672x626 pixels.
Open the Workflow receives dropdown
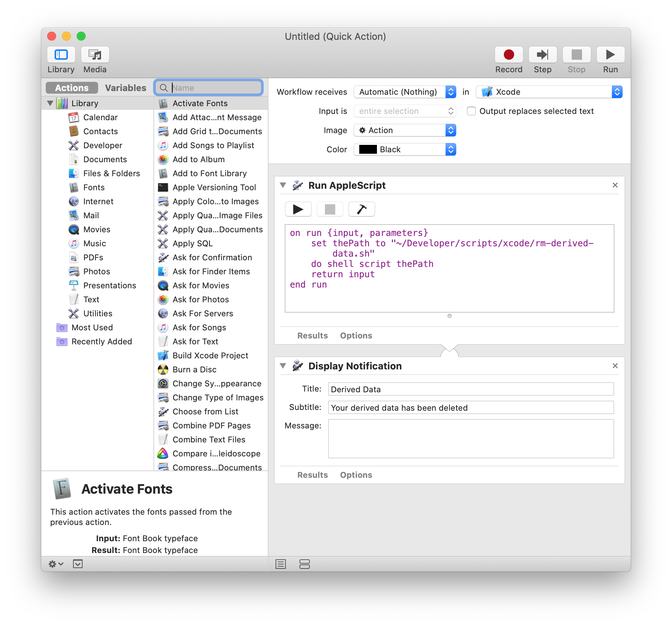405,92
